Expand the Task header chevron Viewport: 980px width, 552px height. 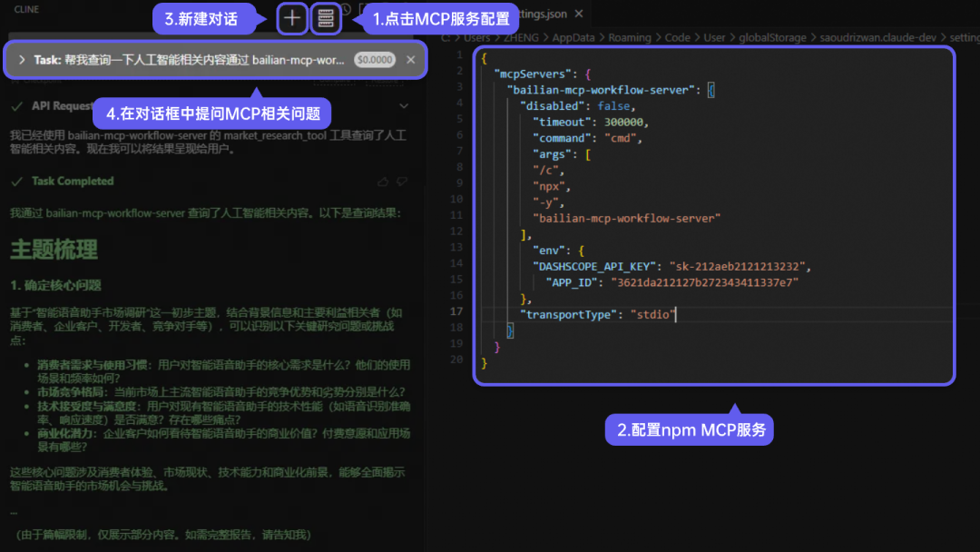[x=22, y=60]
